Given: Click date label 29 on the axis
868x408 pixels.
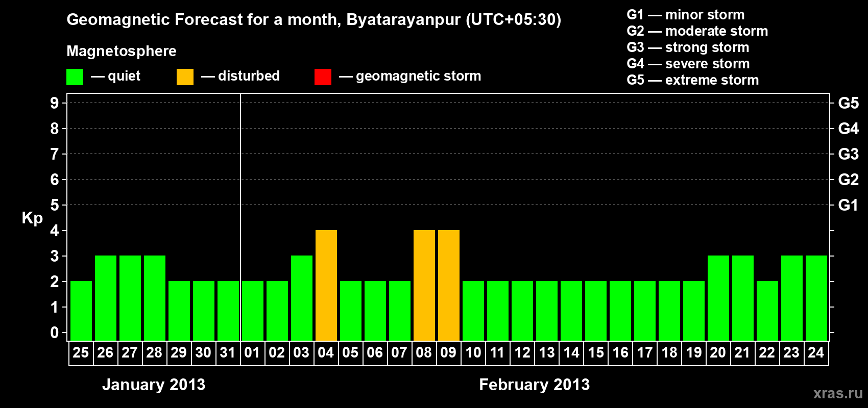Looking at the screenshot, I should pyautogui.click(x=179, y=353).
